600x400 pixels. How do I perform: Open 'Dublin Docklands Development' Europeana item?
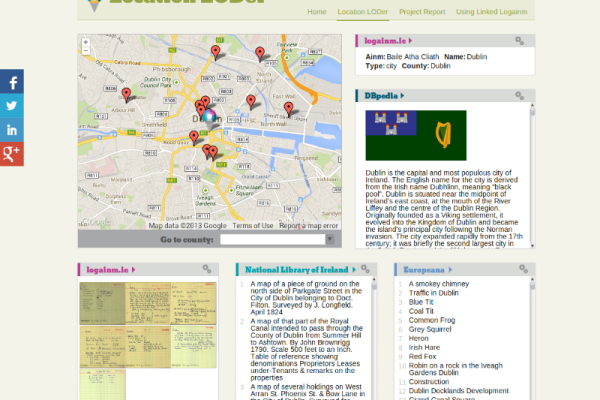click(x=459, y=391)
